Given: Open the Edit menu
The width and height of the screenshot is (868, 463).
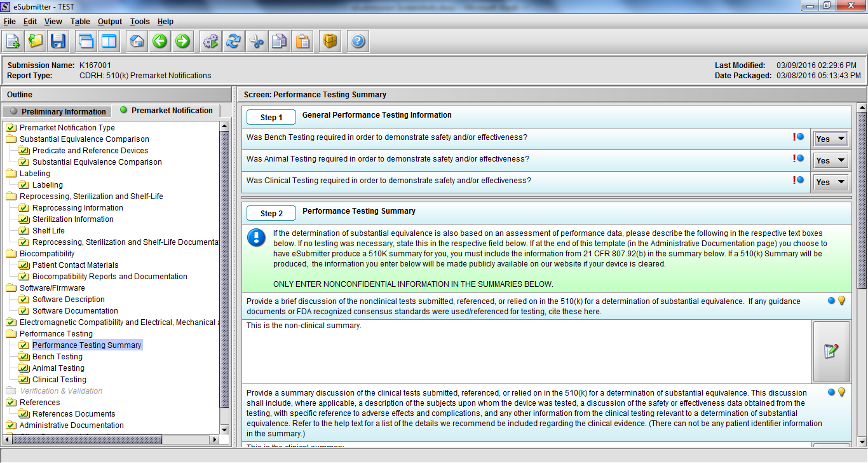Looking at the screenshot, I should coord(30,22).
